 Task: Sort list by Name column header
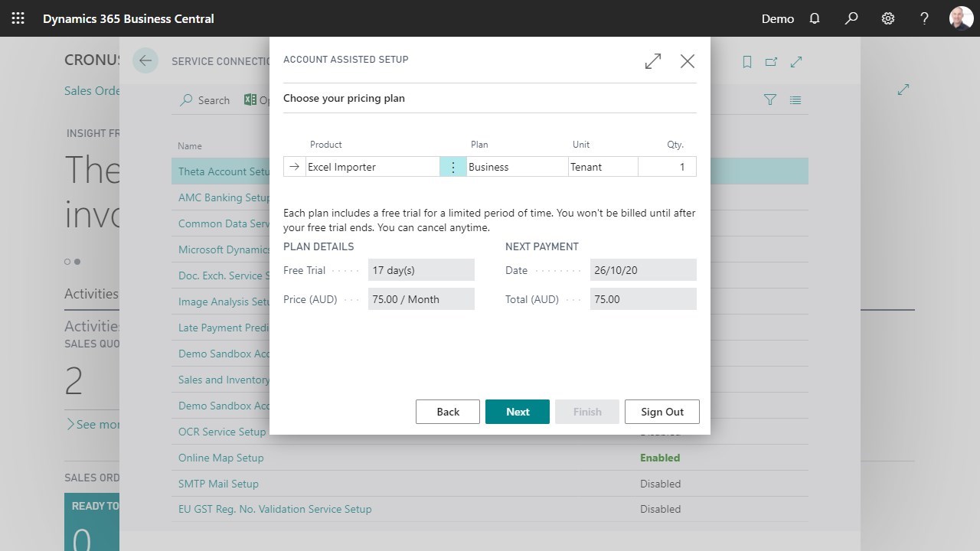pyautogui.click(x=190, y=145)
